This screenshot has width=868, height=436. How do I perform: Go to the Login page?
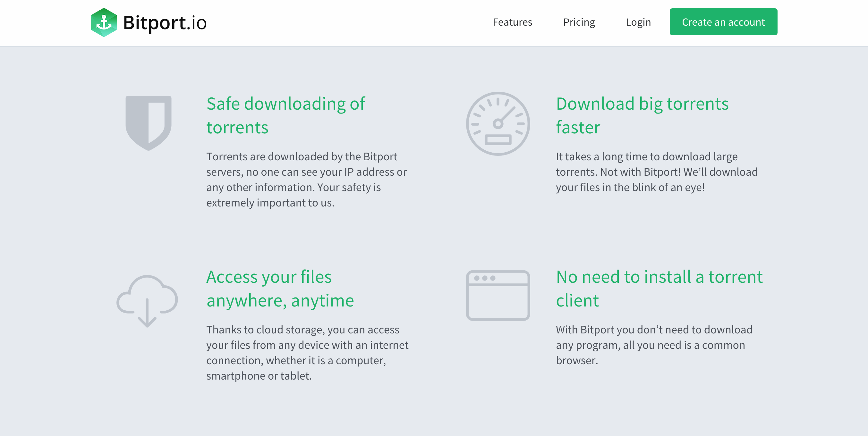pos(638,22)
